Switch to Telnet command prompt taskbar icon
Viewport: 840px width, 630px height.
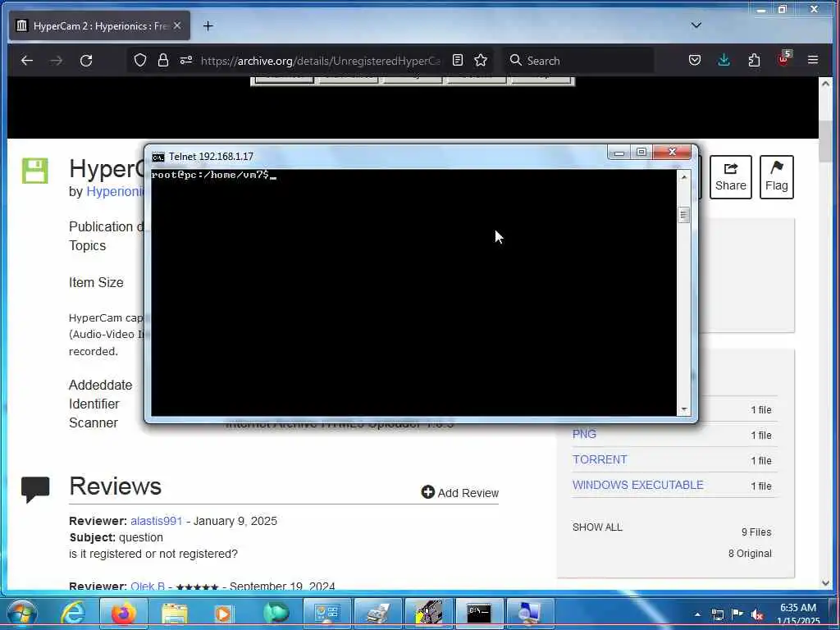tap(479, 614)
